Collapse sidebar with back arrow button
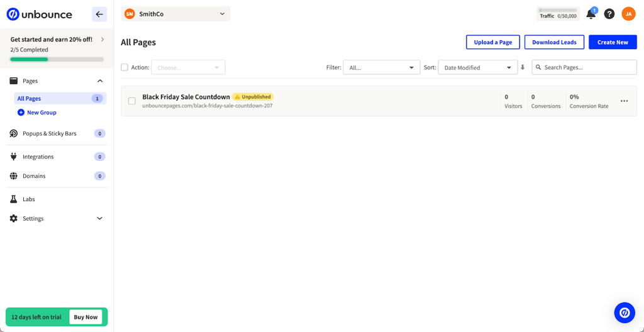Screen dimensions: 644x332 [x=99, y=14]
